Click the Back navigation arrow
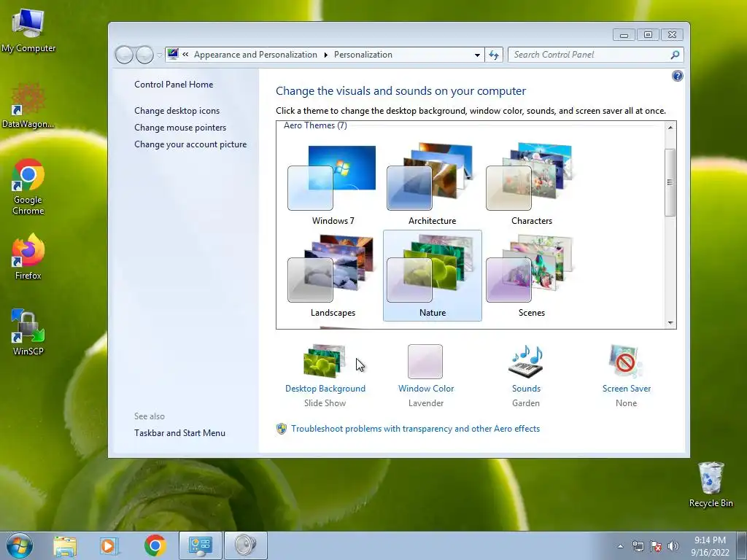 click(x=124, y=55)
